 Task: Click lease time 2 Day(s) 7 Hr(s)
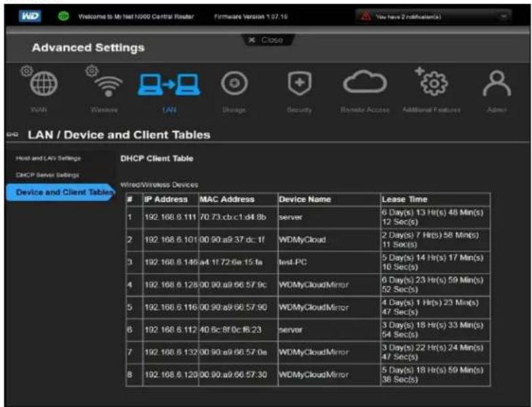click(430, 240)
